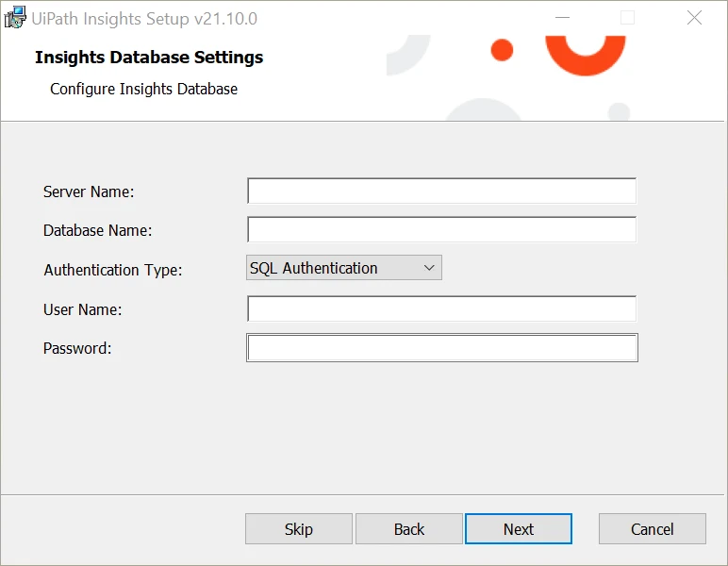Click the User Name label
The height and width of the screenshot is (566, 728).
[83, 309]
